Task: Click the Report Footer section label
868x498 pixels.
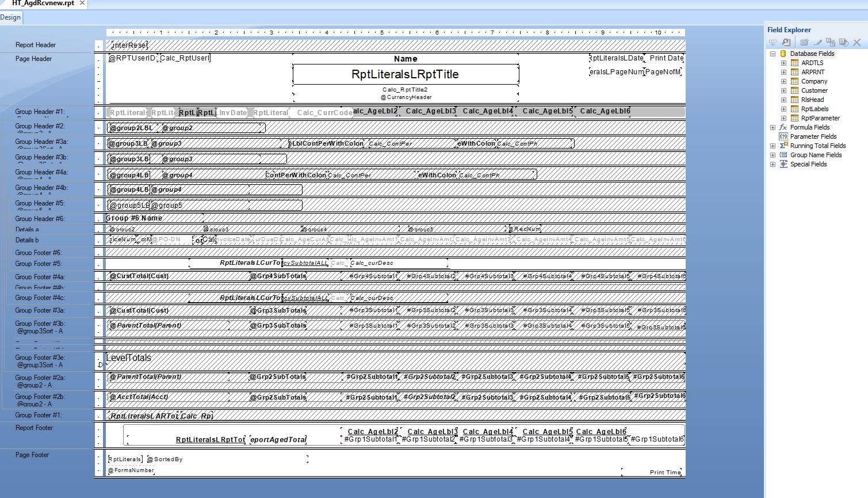Action: pyautogui.click(x=34, y=428)
